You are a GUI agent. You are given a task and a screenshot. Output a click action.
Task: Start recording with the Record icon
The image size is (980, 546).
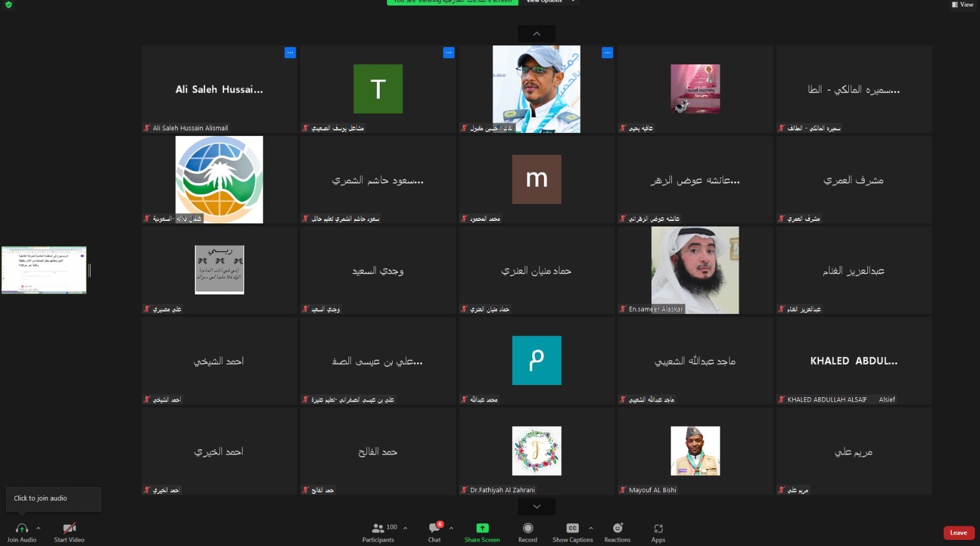(527, 528)
